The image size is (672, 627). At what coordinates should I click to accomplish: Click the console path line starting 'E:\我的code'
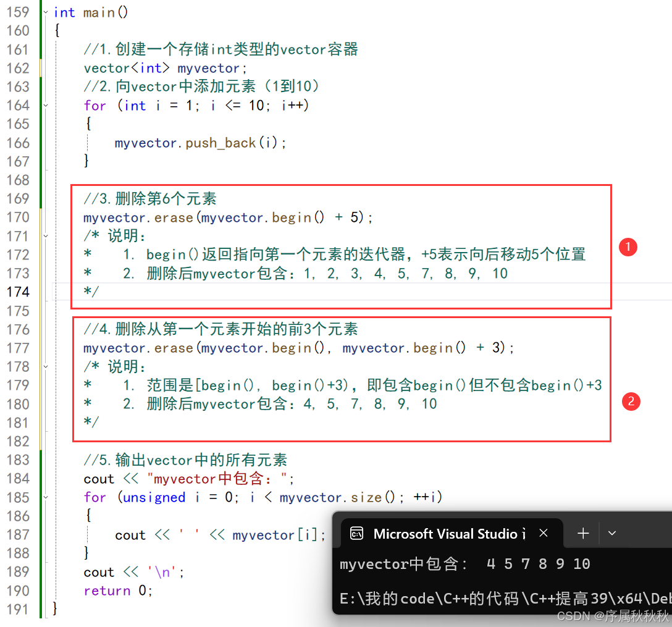point(506,599)
